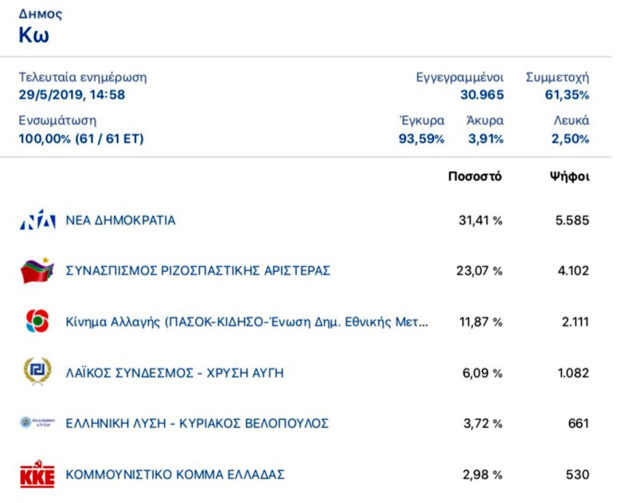Click the Nea Dimokratia party logo

tap(38, 219)
